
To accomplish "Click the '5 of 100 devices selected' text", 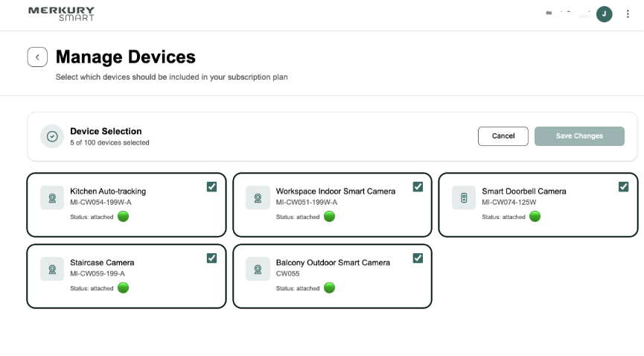I will (x=109, y=143).
